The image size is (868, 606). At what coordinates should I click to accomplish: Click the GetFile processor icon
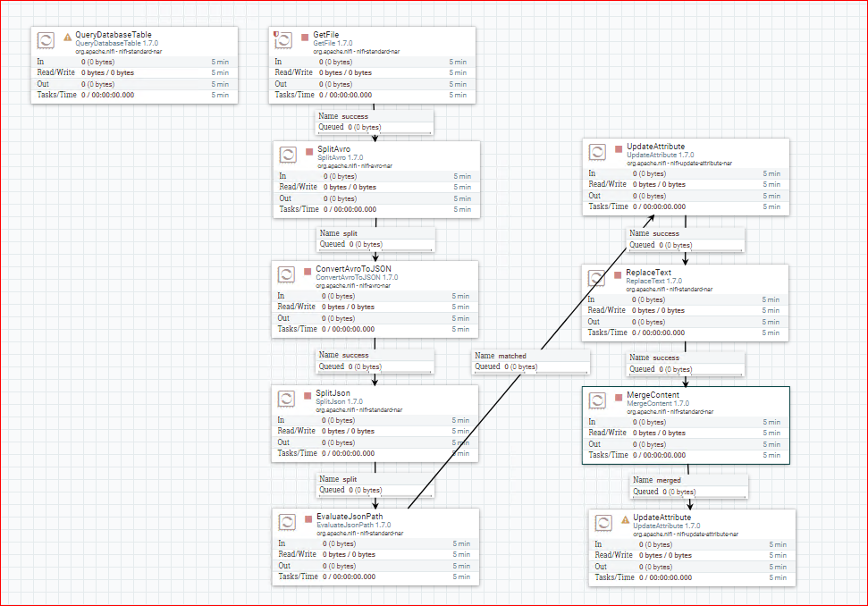pyautogui.click(x=283, y=40)
